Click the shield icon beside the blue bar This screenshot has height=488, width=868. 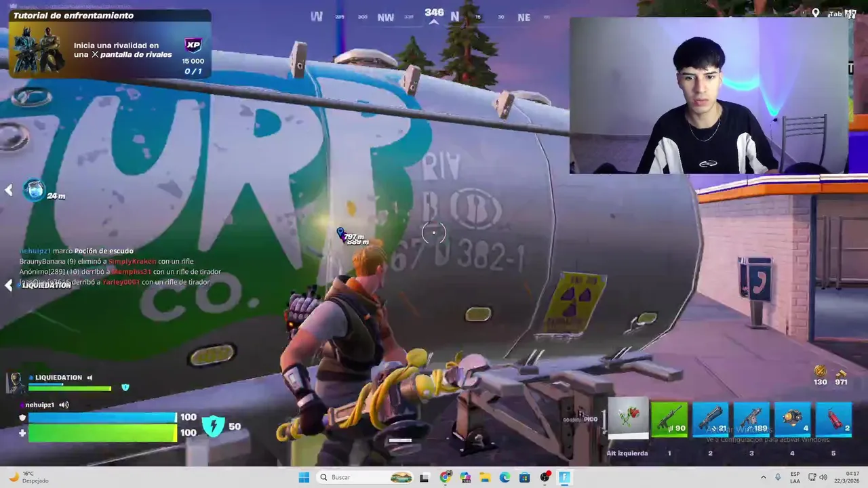[22, 418]
